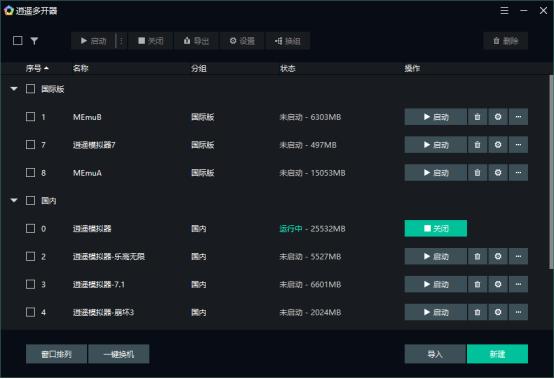The height and width of the screenshot is (379, 554).
Task: Check the 国内 group checkbox
Action: pyautogui.click(x=30, y=201)
